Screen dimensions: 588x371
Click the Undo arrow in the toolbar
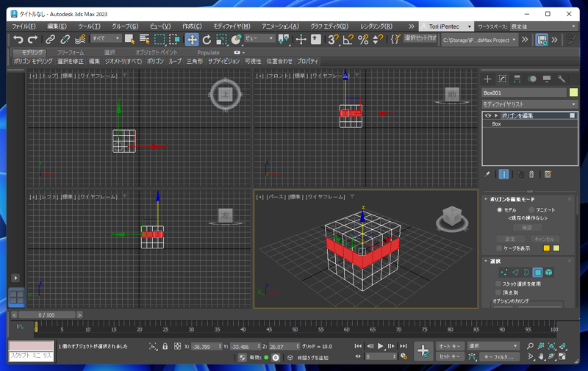(18, 39)
